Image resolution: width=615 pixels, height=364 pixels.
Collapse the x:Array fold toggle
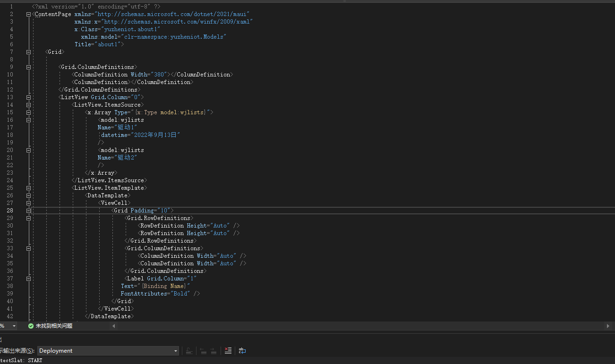point(29,112)
